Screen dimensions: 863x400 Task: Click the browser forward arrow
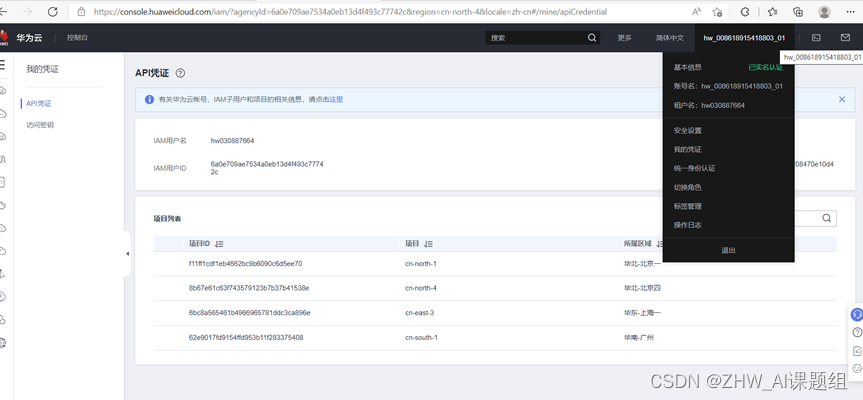point(28,12)
